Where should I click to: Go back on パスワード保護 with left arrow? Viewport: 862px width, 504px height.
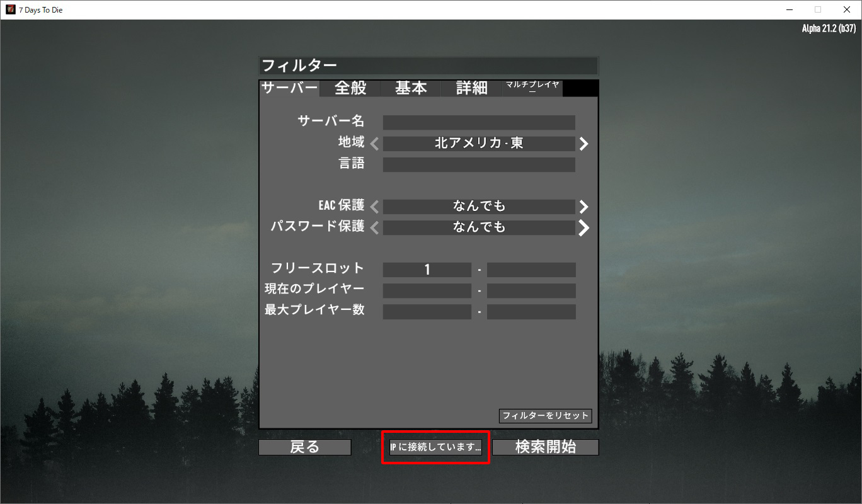tap(374, 227)
